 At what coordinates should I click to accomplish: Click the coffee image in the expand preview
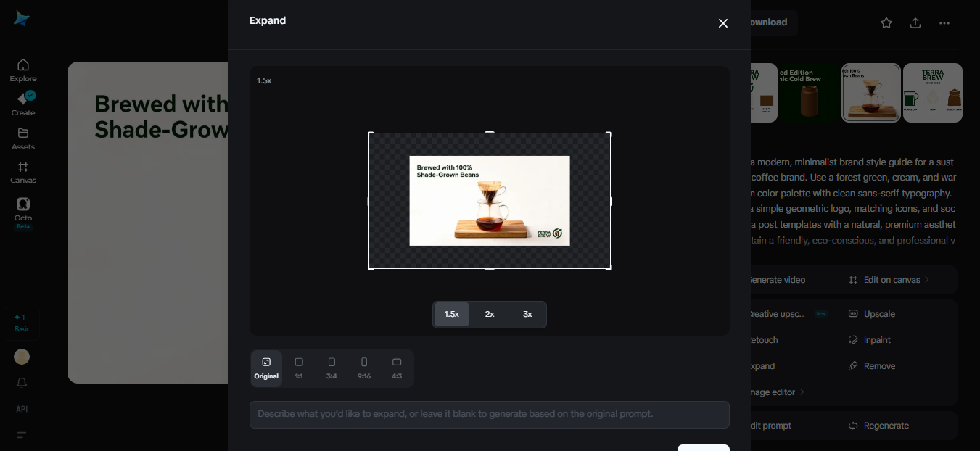click(490, 201)
